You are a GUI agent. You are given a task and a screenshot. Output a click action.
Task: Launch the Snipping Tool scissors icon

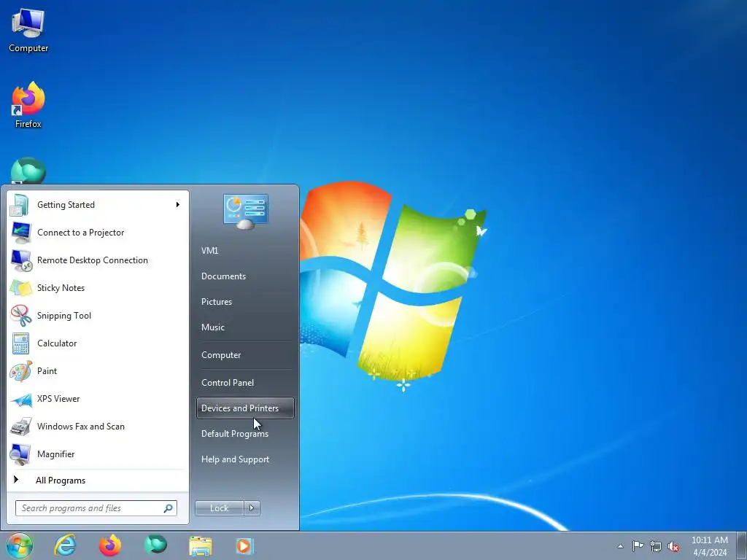(x=20, y=316)
